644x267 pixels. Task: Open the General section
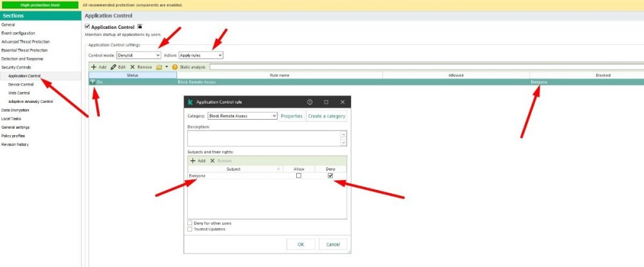(8, 24)
